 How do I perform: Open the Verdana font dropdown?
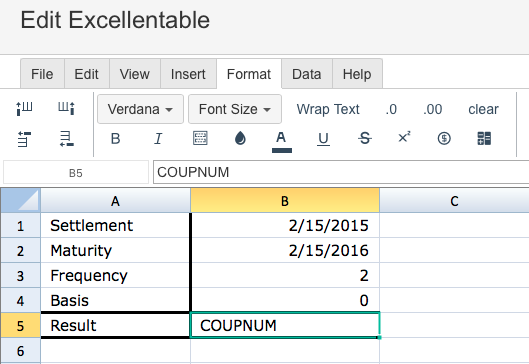click(140, 109)
